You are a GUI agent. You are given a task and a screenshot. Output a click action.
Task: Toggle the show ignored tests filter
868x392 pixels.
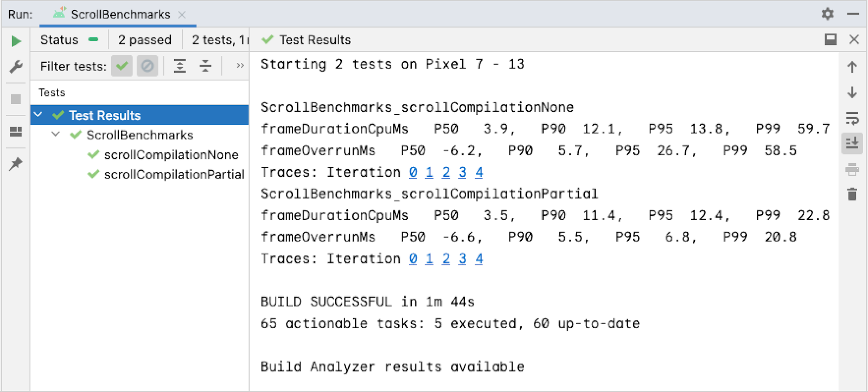[147, 66]
